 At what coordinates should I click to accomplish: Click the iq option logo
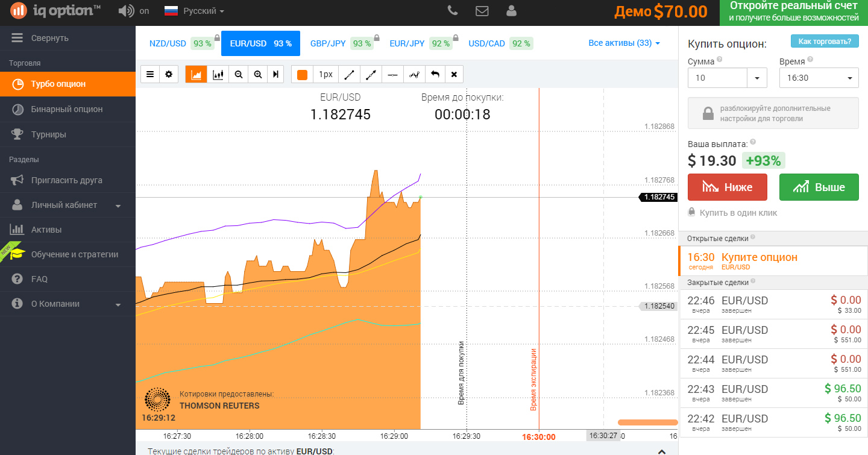tap(56, 10)
